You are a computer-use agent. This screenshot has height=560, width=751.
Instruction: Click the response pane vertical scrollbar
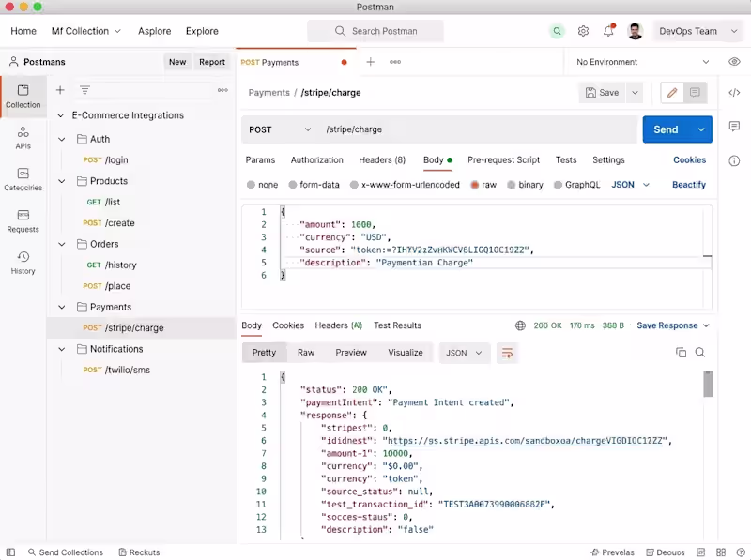click(709, 384)
